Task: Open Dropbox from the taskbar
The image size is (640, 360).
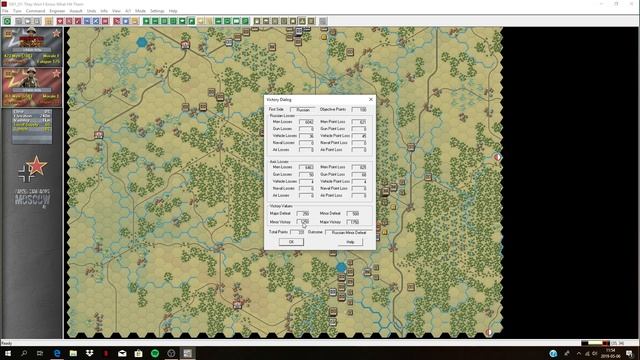Action: coord(89,353)
